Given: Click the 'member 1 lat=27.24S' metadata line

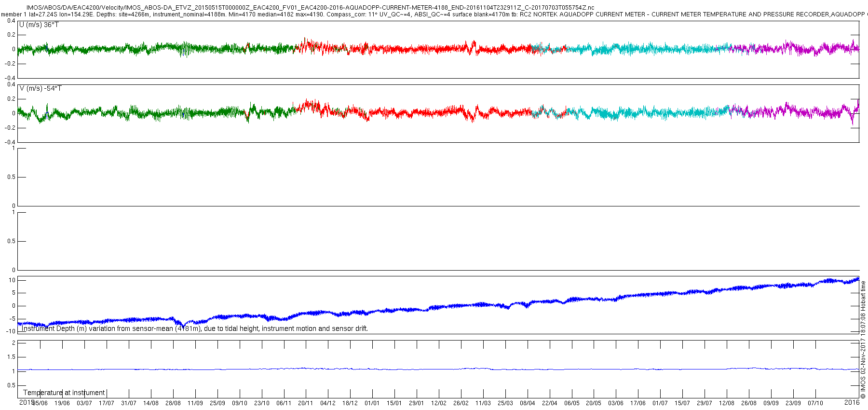Looking at the screenshot, I should 434,14.
